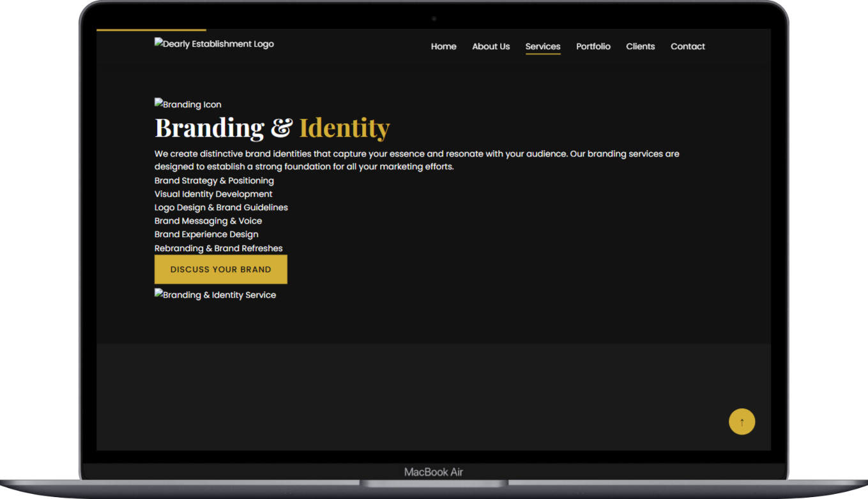This screenshot has height=499, width=868.
Task: Navigate to the Portfolio page
Action: coord(593,47)
